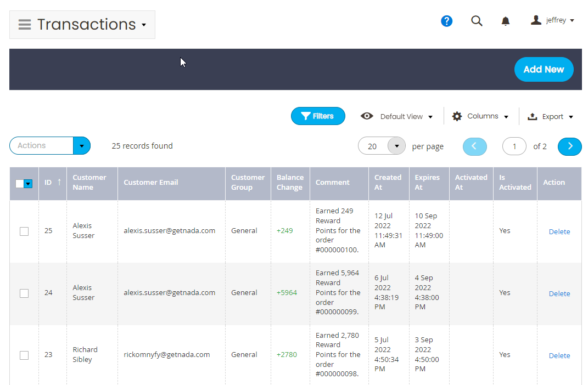
Task: Select checkbox for transaction 23
Action: (x=24, y=355)
